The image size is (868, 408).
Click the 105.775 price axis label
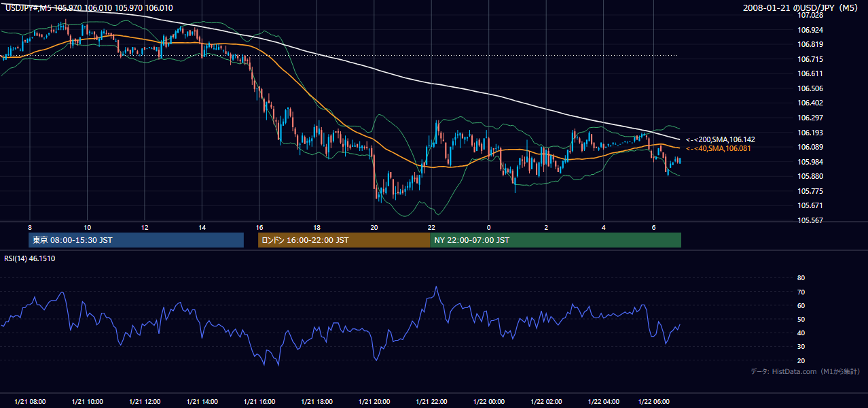(810, 191)
